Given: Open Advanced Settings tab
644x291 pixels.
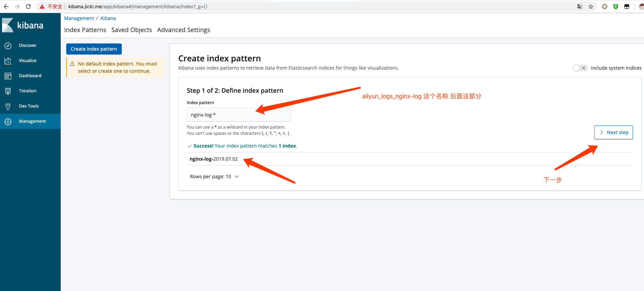Looking at the screenshot, I should 184,30.
